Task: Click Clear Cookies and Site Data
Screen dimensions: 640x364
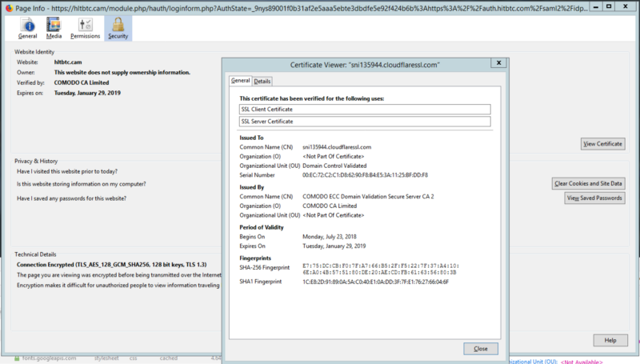Action: point(588,184)
